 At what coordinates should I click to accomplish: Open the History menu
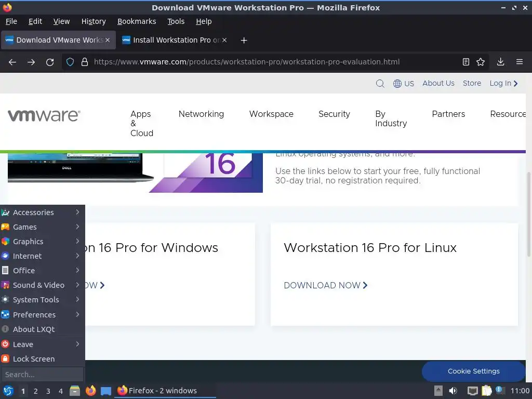[94, 21]
